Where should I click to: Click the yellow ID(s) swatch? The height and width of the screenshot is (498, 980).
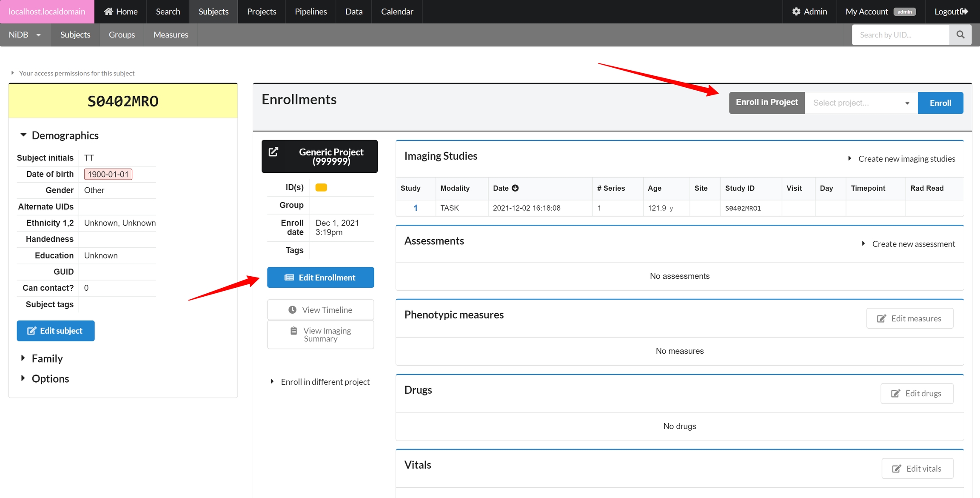coord(321,188)
